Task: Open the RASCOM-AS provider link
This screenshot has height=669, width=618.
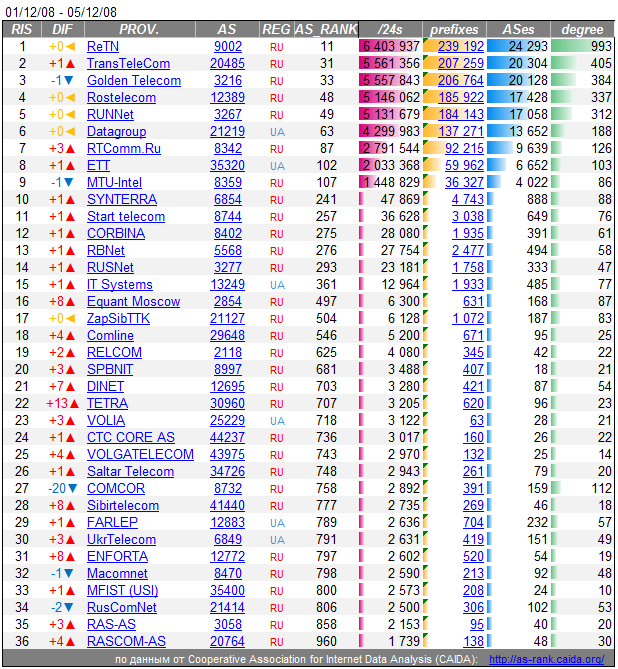Action: pos(126,641)
